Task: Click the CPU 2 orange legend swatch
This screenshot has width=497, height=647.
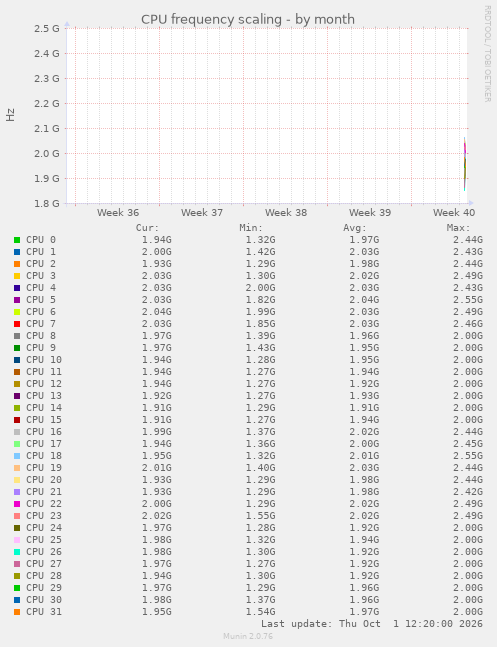Action: 17,264
